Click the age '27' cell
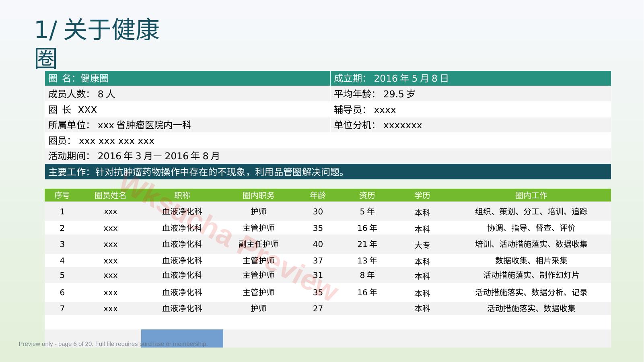This screenshot has width=644, height=362. pos(318,309)
